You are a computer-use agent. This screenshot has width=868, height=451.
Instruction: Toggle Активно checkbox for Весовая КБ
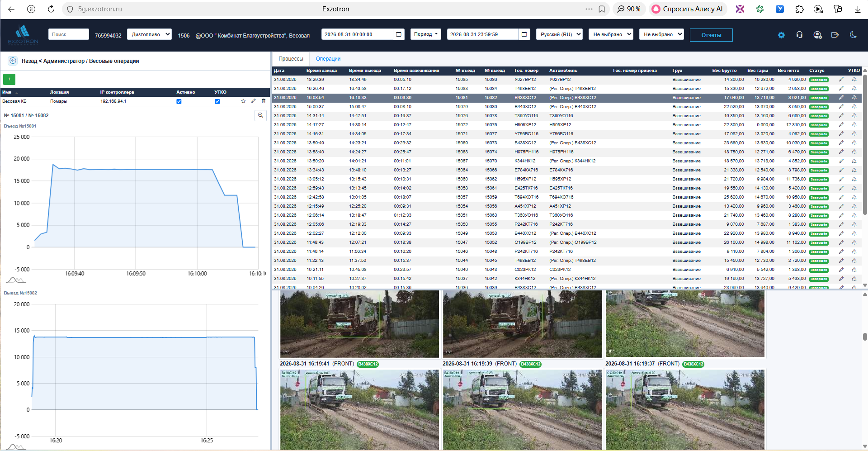click(179, 101)
